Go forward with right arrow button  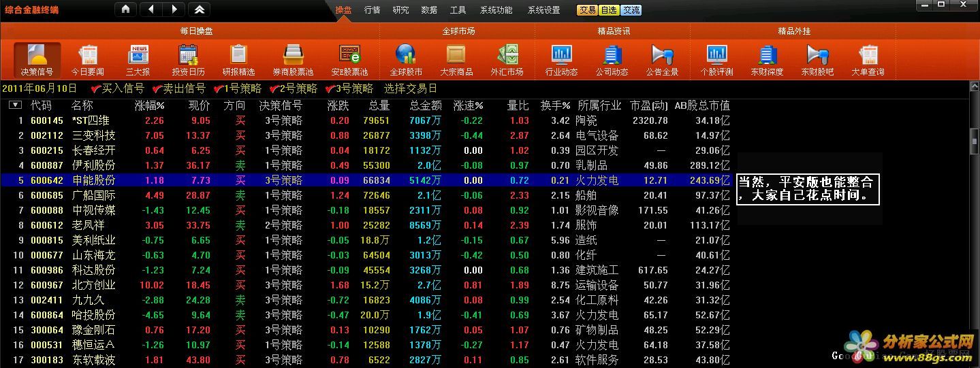(174, 10)
